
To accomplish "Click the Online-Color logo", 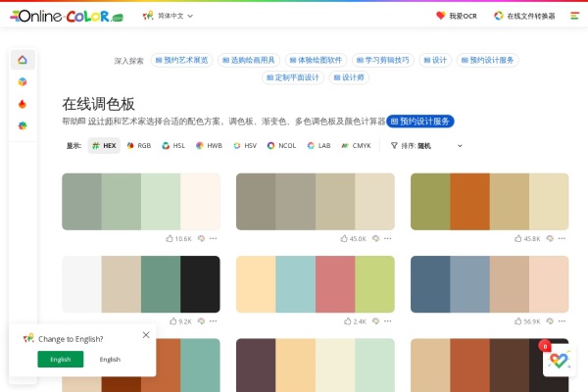I will pos(67,16).
